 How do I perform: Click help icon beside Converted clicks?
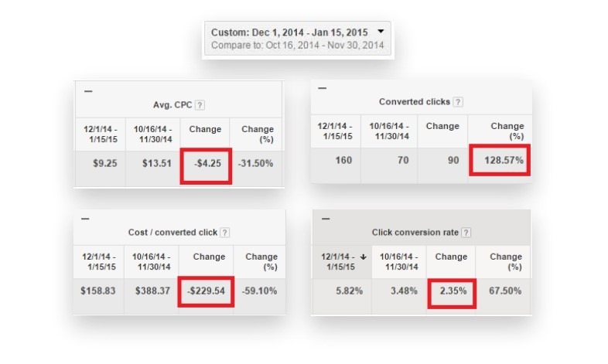[x=458, y=102]
